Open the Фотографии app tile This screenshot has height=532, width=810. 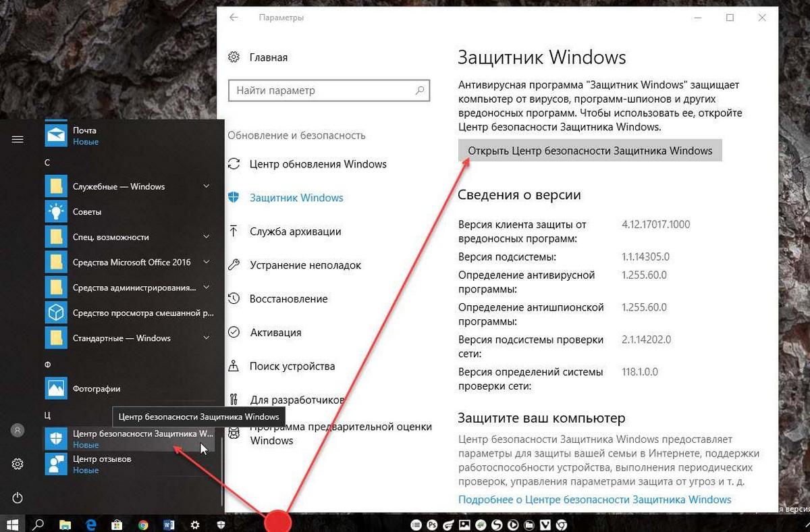click(129, 388)
